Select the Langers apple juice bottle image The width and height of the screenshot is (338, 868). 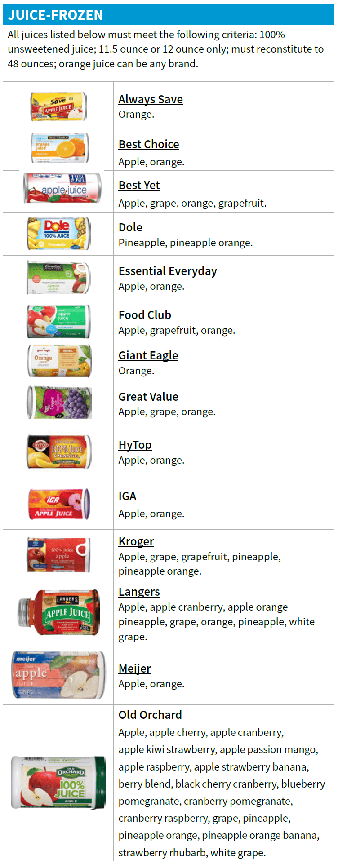[58, 613]
